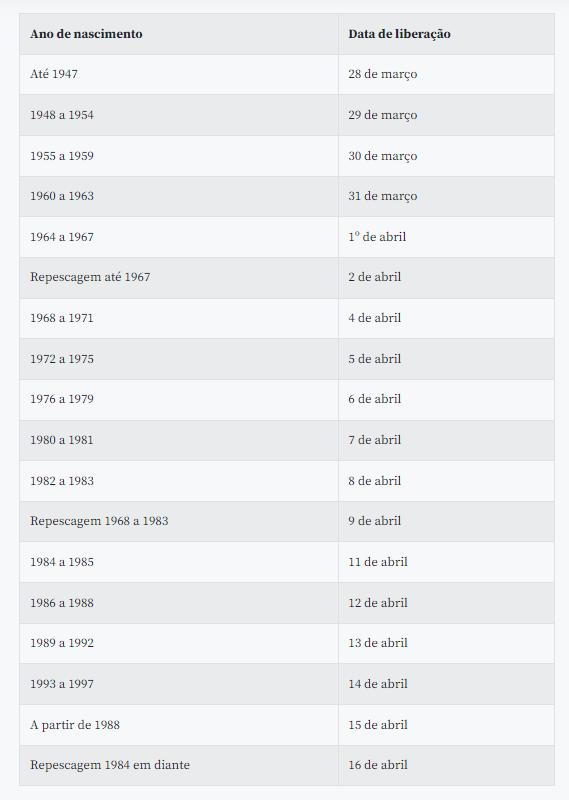Image resolution: width=569 pixels, height=800 pixels.
Task: Select the '1972 a 1975' cell
Action: point(179,359)
